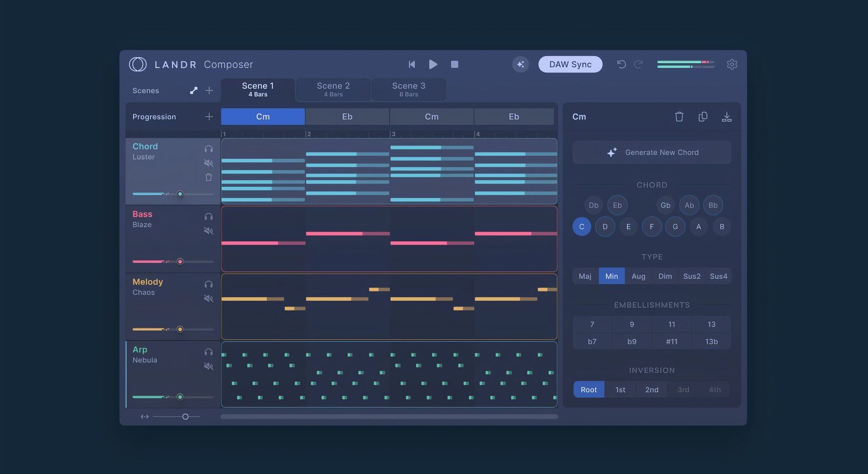Mute the Melody Chaos track

coord(209,298)
